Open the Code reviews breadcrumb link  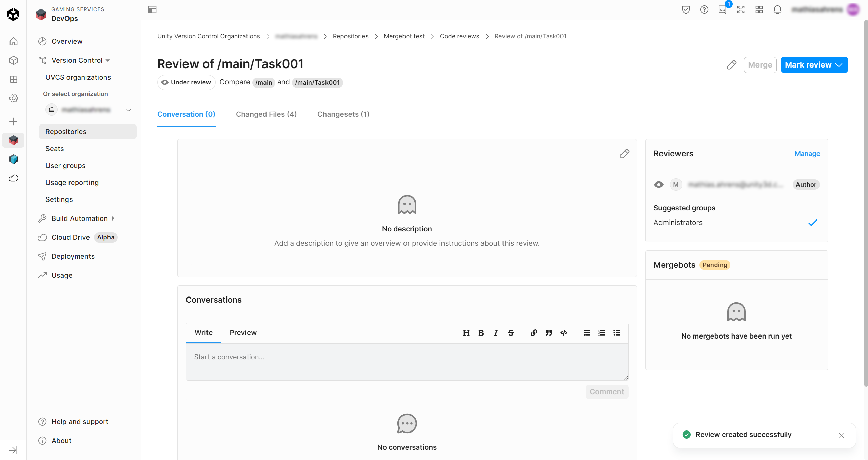coord(459,36)
